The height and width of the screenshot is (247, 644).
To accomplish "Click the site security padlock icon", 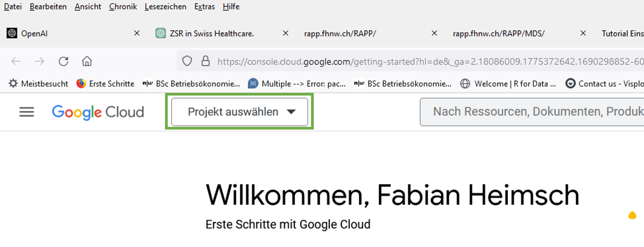I will [x=205, y=61].
